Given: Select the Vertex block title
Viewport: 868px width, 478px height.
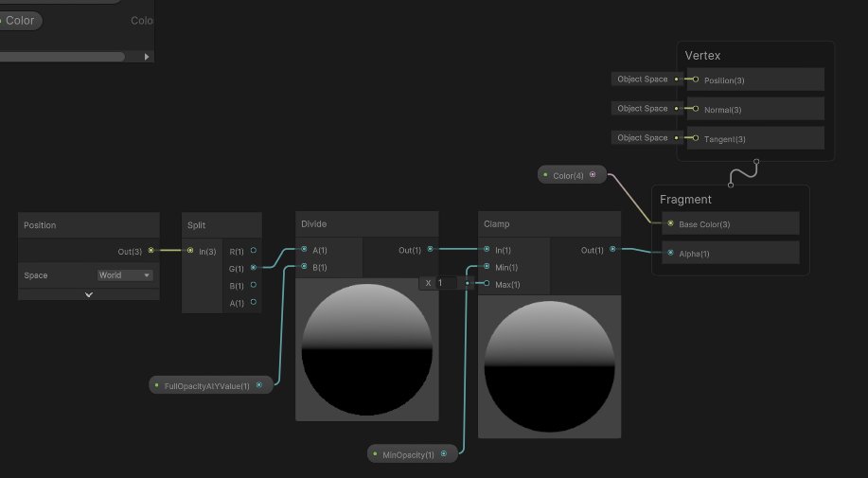Looking at the screenshot, I should 702,55.
